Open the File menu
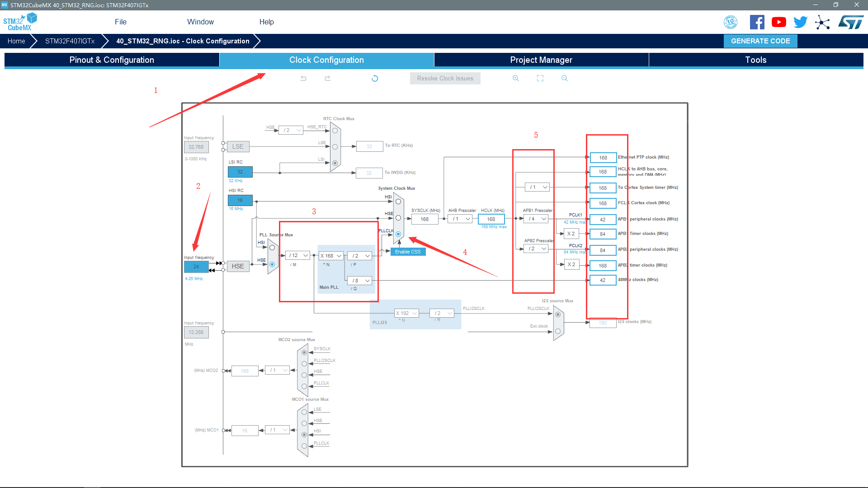The width and height of the screenshot is (868, 488). pyautogui.click(x=120, y=22)
